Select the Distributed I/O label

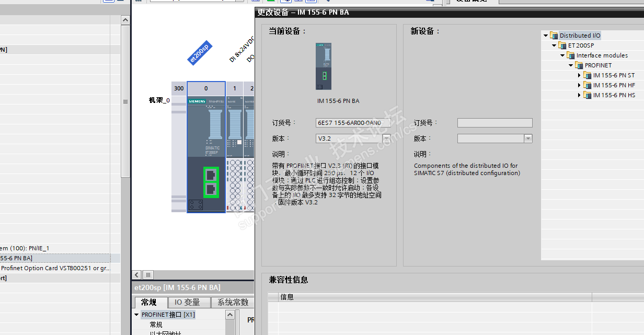pos(580,36)
